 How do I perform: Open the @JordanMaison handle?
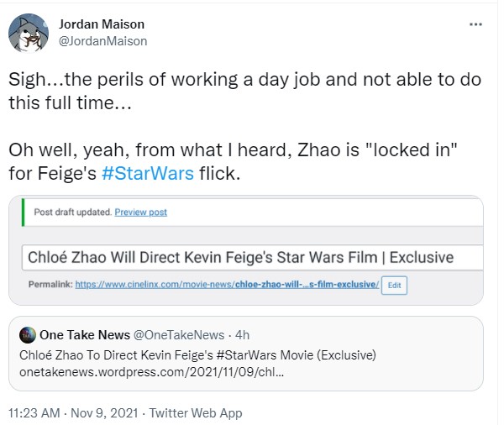(x=102, y=41)
